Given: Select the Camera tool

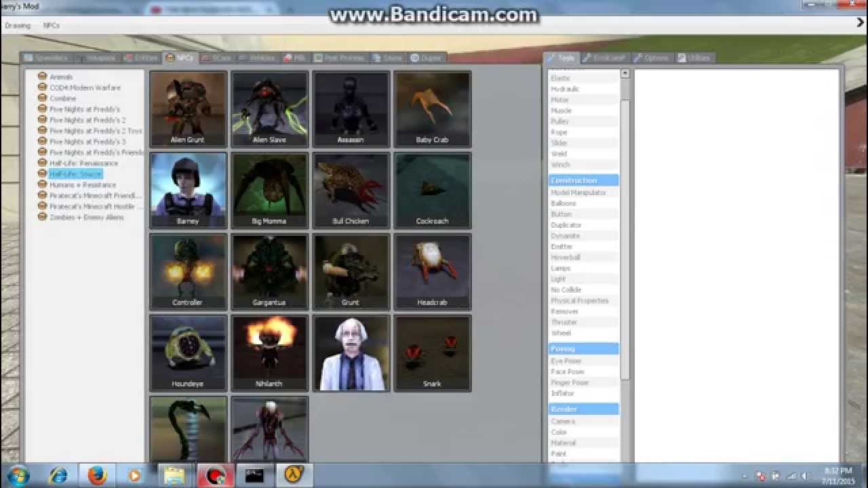Looking at the screenshot, I should point(563,422).
